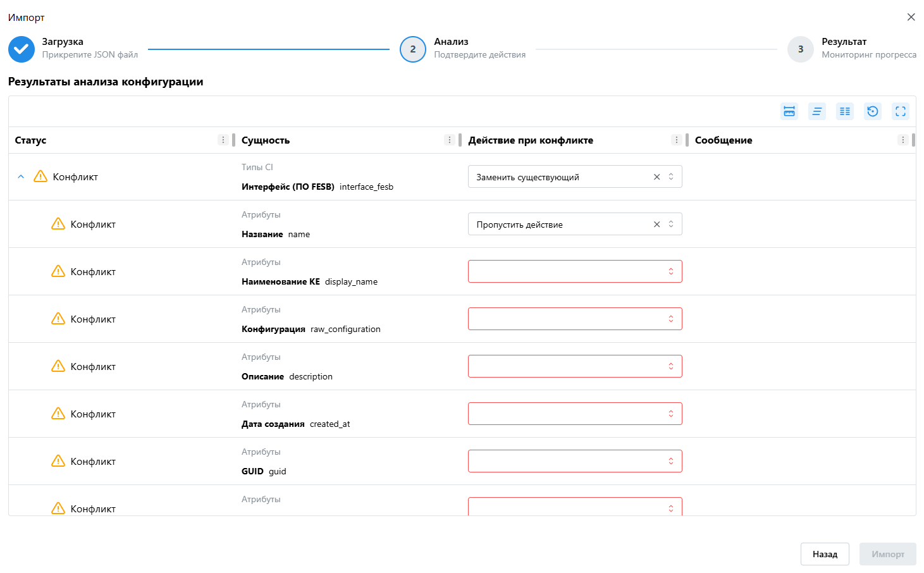Screen dimensions: 924x573
Task: Open conflict action dropdown for raw_configuration
Action: [x=574, y=319]
